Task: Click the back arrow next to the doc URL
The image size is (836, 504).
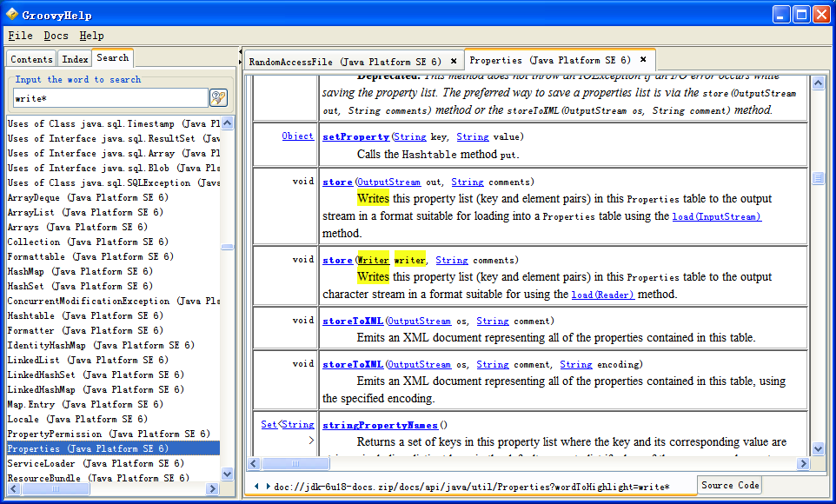Action: 258,486
